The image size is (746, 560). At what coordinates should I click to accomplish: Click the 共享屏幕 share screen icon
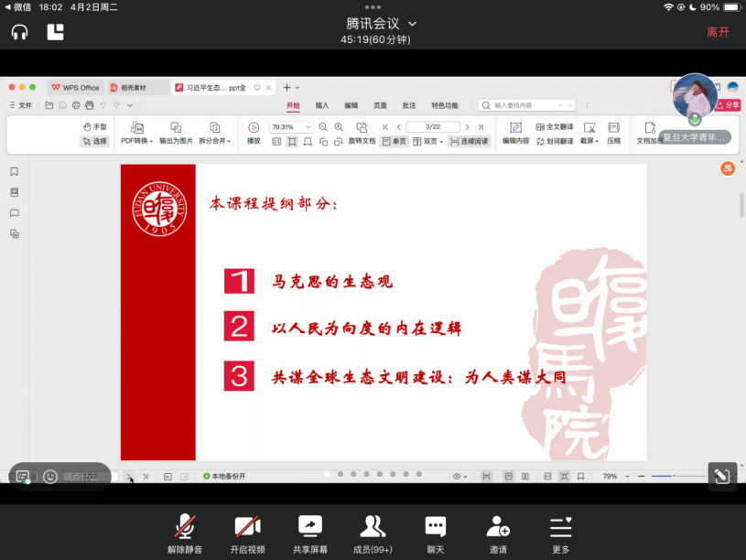click(310, 533)
